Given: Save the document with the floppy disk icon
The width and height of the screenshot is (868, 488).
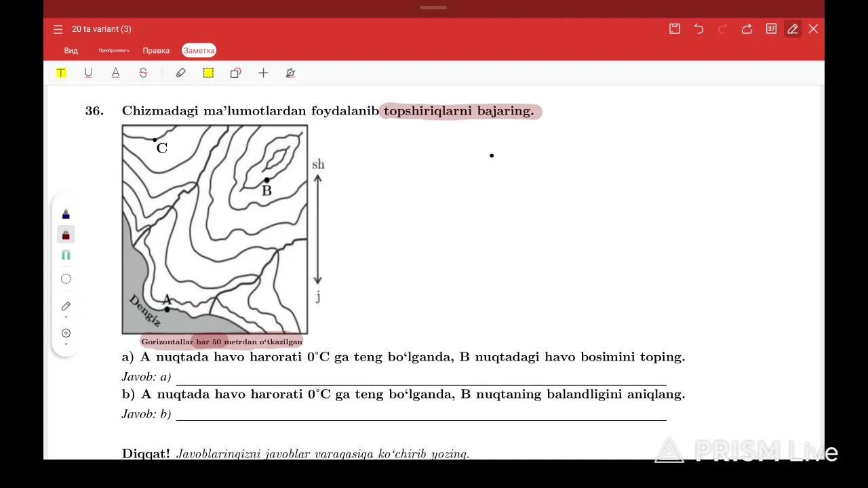Looking at the screenshot, I should (x=675, y=28).
